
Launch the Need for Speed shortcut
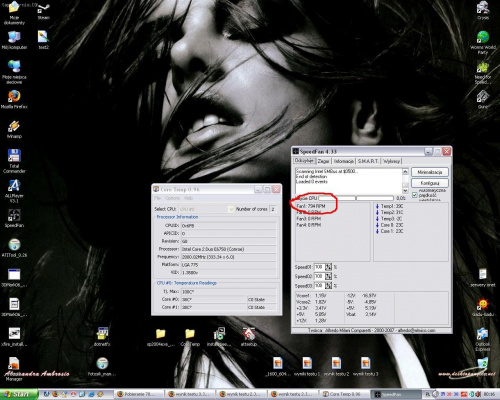click(x=483, y=72)
